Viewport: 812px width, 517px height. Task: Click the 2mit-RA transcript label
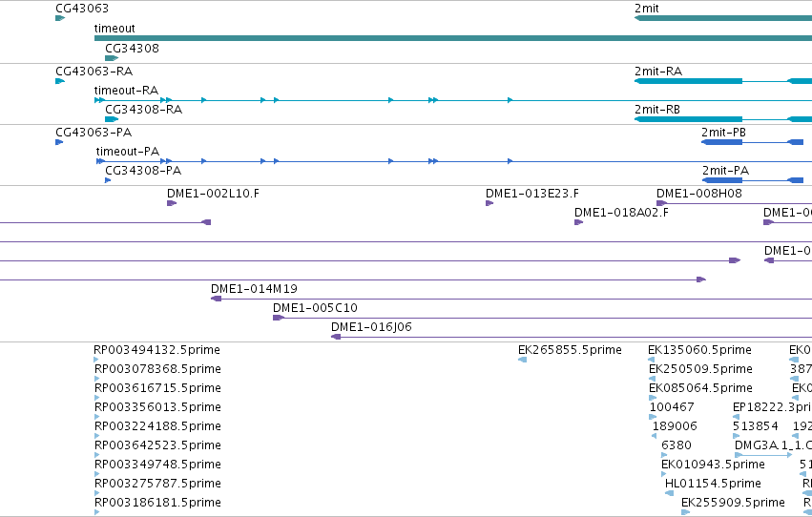pos(658,72)
